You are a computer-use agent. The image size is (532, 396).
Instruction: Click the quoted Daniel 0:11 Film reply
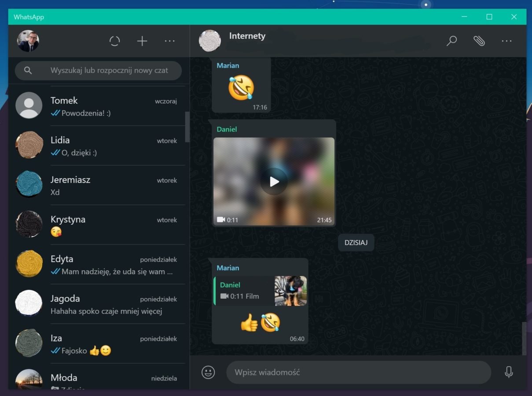click(260, 291)
